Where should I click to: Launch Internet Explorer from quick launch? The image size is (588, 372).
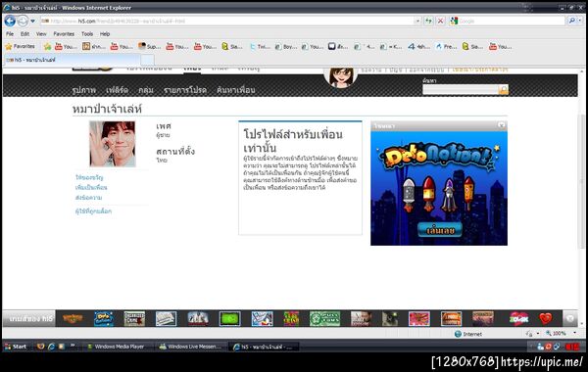(x=51, y=347)
